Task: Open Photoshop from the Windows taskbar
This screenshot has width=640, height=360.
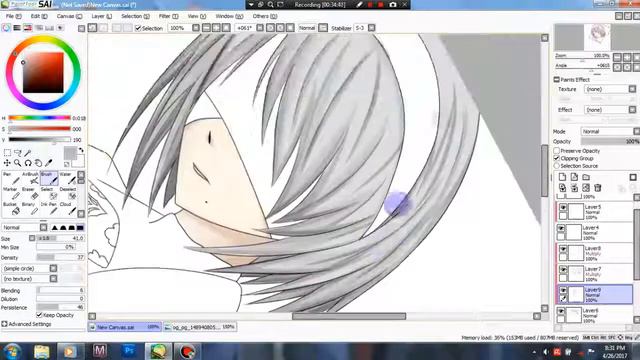Action: click(129, 351)
